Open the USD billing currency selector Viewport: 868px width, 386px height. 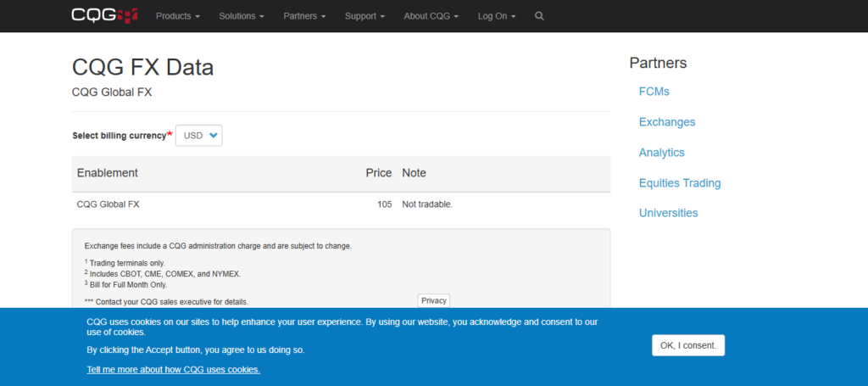pyautogui.click(x=199, y=136)
